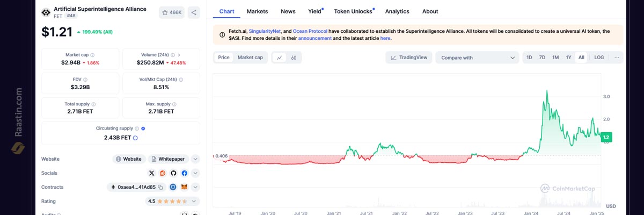Open chart more options ellipsis
Viewport: 644px width, 215px height.
point(617,58)
